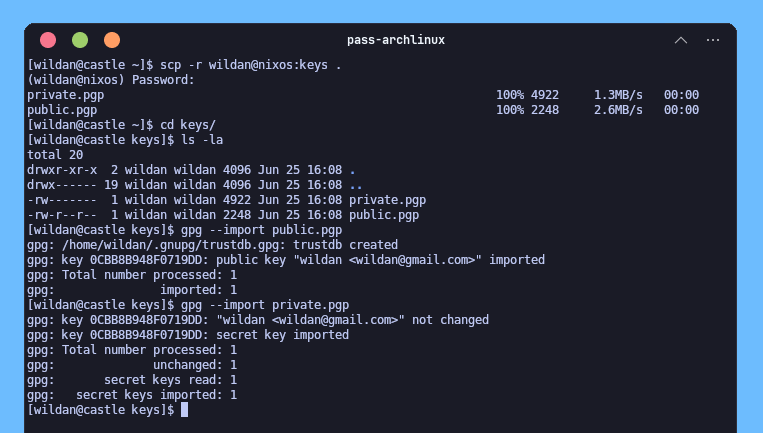Open the three-dots options menu
This screenshot has width=763, height=433.
[x=713, y=40]
